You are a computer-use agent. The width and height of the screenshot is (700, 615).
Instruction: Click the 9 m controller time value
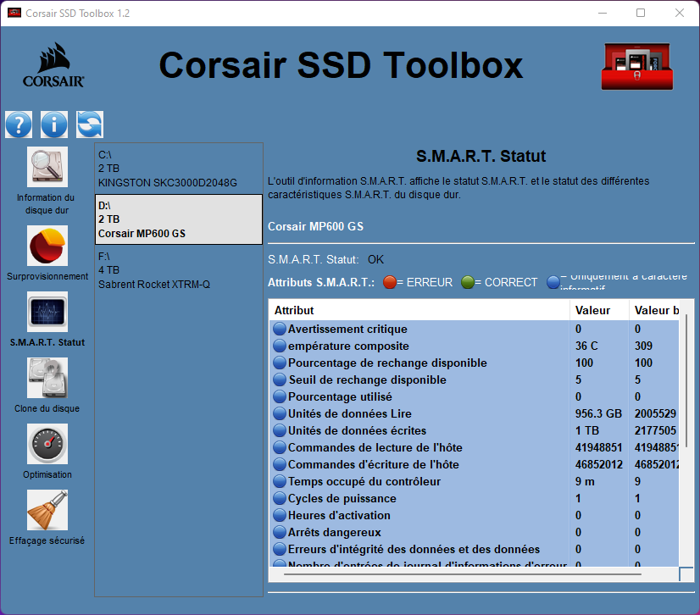tap(585, 481)
